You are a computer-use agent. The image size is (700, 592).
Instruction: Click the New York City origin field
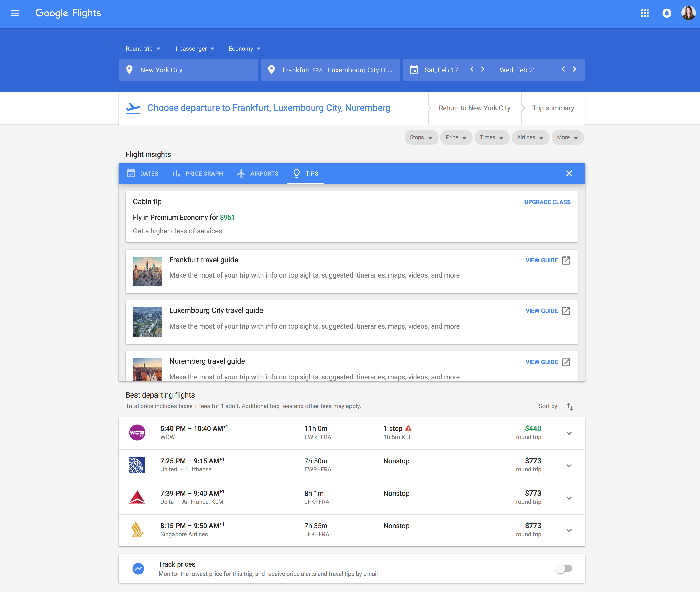pos(188,70)
